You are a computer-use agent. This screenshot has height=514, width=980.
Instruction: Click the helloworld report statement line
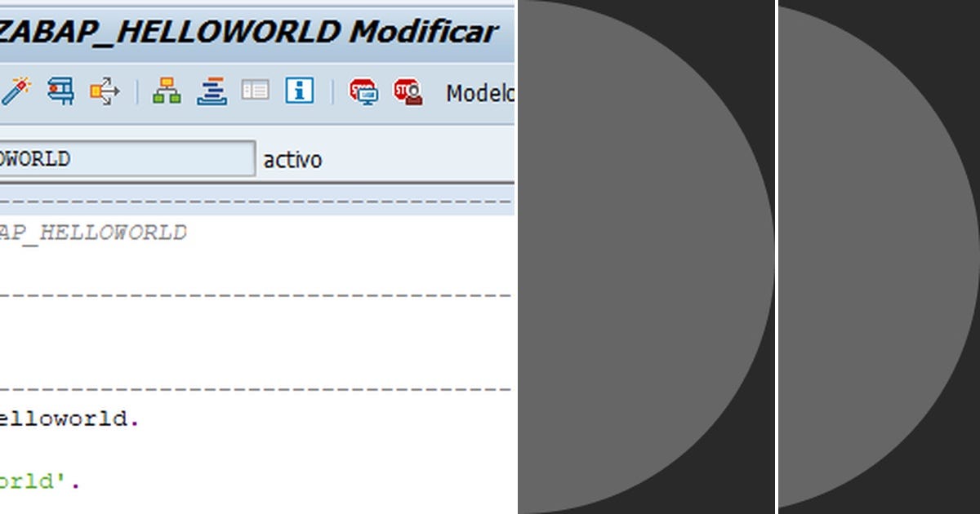tap(69, 418)
